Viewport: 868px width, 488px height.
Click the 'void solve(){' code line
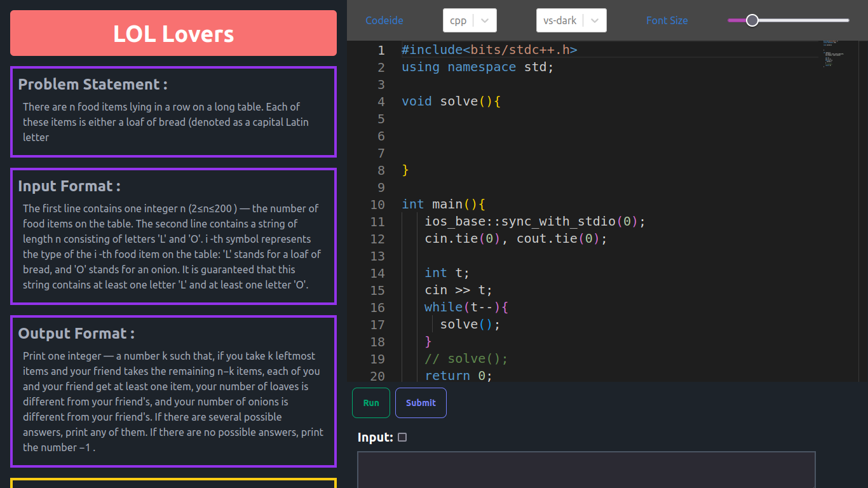(x=451, y=102)
